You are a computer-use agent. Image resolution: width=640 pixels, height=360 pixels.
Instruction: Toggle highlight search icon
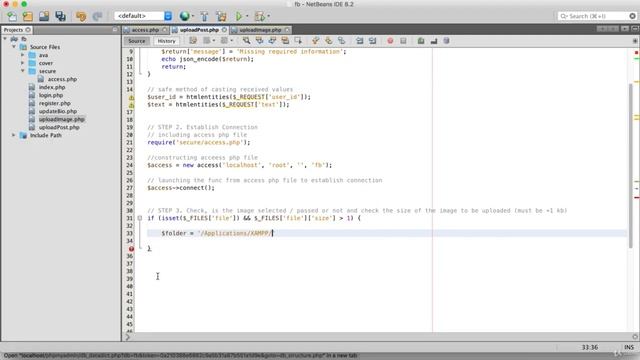[x=285, y=41]
